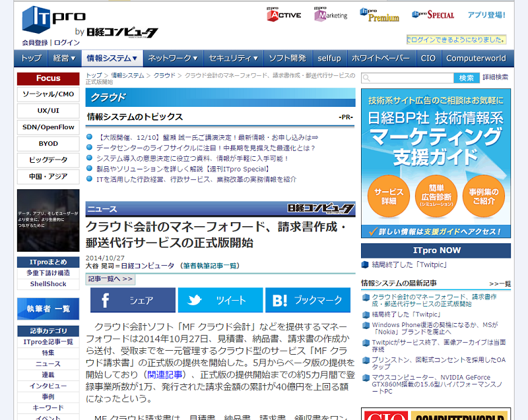The height and width of the screenshot is (420, 528).
Task: Select 中国・アジア focus item
Action: coord(48,177)
